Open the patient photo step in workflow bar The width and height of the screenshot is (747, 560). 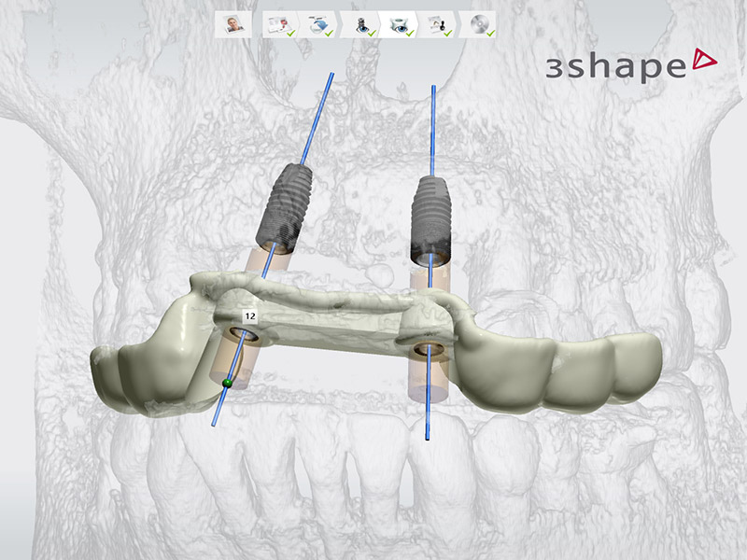pyautogui.click(x=235, y=24)
